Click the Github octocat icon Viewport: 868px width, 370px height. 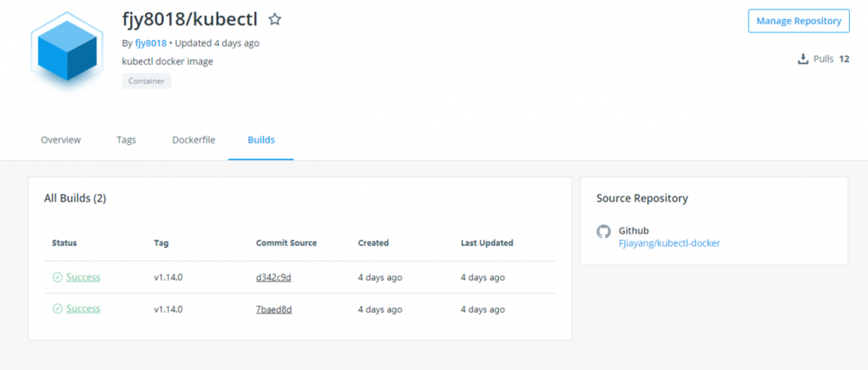pos(603,232)
